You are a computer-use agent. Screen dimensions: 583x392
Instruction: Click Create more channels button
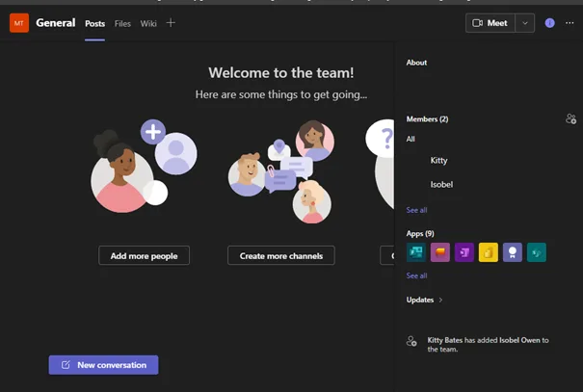pos(281,255)
